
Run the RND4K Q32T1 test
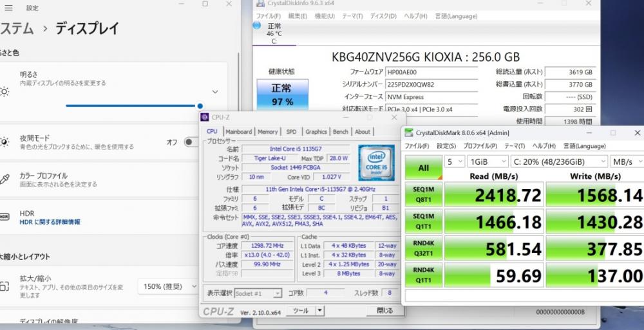coord(424,248)
